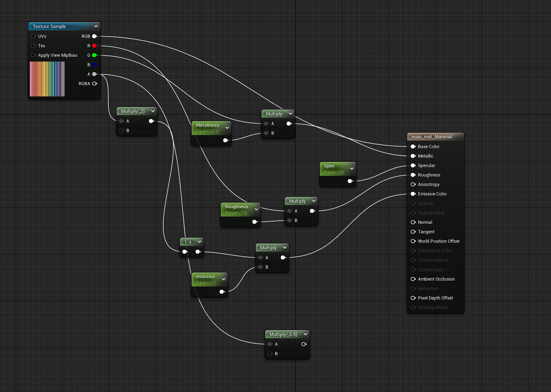Click the green G output pin
551x392 pixels.
tap(95, 55)
